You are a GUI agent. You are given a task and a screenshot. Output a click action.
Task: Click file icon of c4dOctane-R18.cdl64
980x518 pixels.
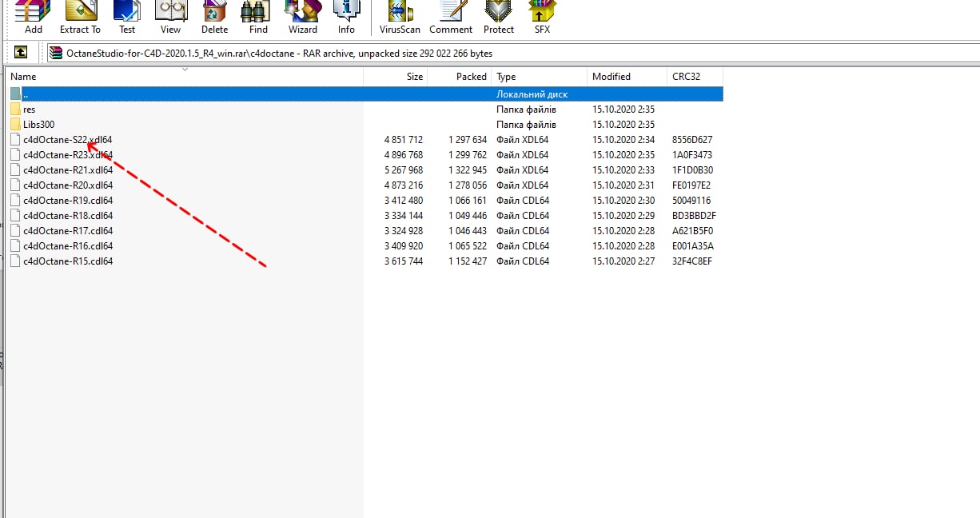pos(16,216)
